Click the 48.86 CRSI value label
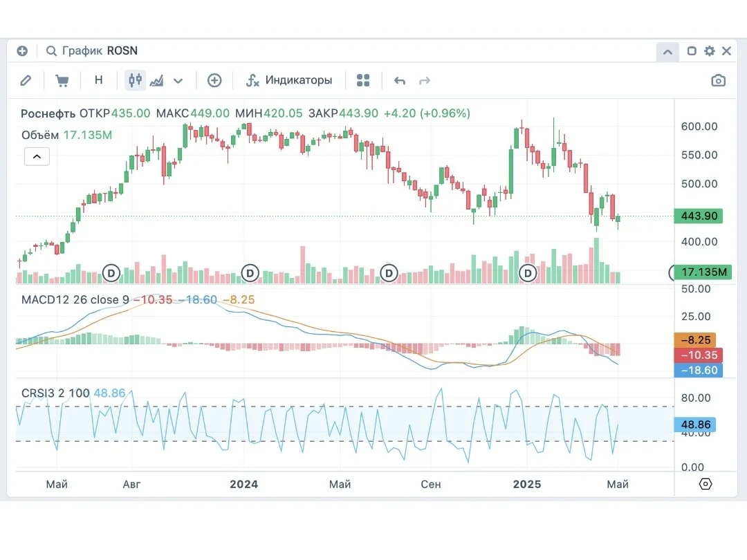Image resolution: width=747 pixels, height=560 pixels. [695, 424]
